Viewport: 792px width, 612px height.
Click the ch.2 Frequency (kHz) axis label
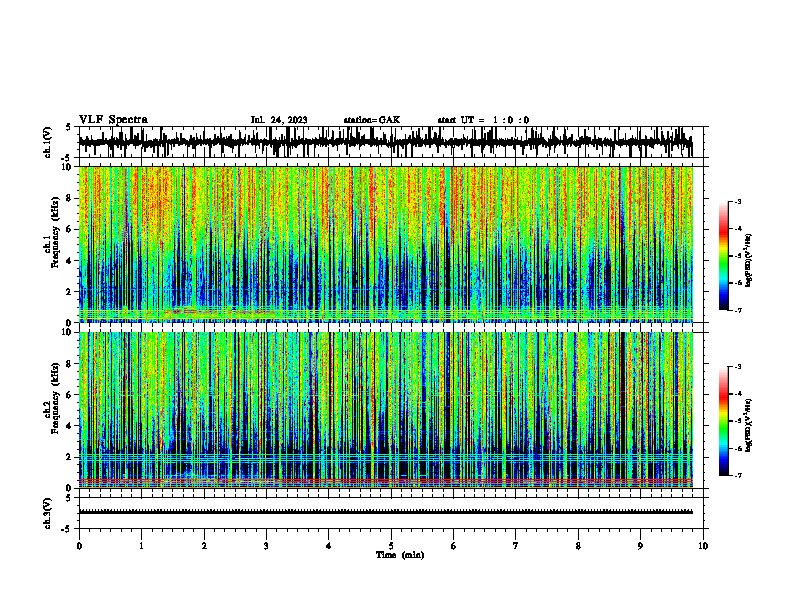pos(53,398)
